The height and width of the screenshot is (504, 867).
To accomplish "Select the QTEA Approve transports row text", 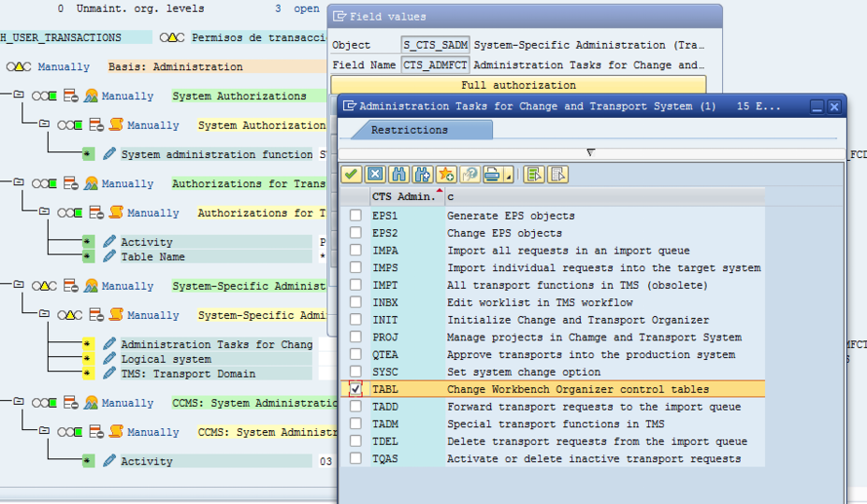I will pos(591,354).
